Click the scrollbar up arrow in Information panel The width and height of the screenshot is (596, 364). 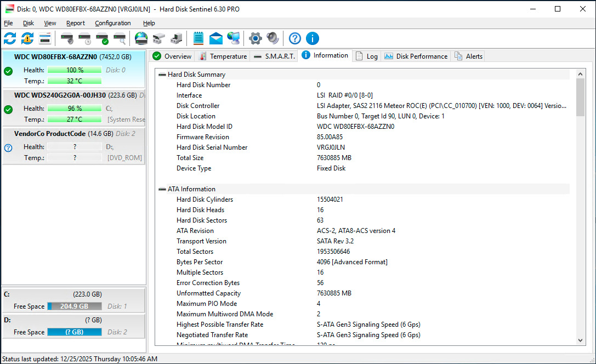click(x=580, y=74)
